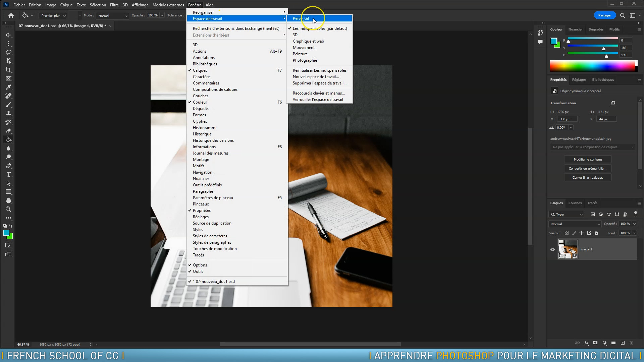Toggle the Options bar menu entry
Image resolution: width=644 pixels, height=362 pixels.
237,265
